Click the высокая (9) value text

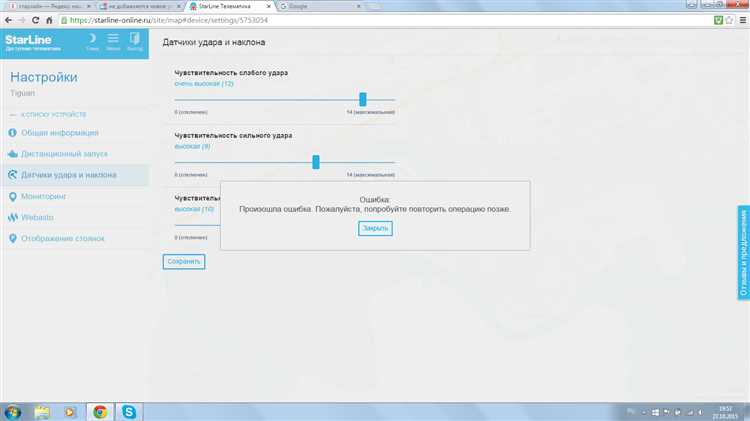pyautogui.click(x=192, y=146)
